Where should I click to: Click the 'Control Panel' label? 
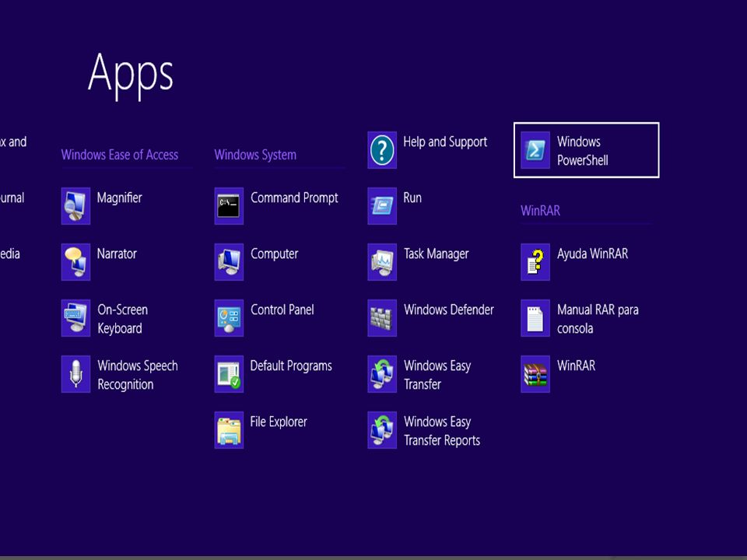[x=282, y=310]
